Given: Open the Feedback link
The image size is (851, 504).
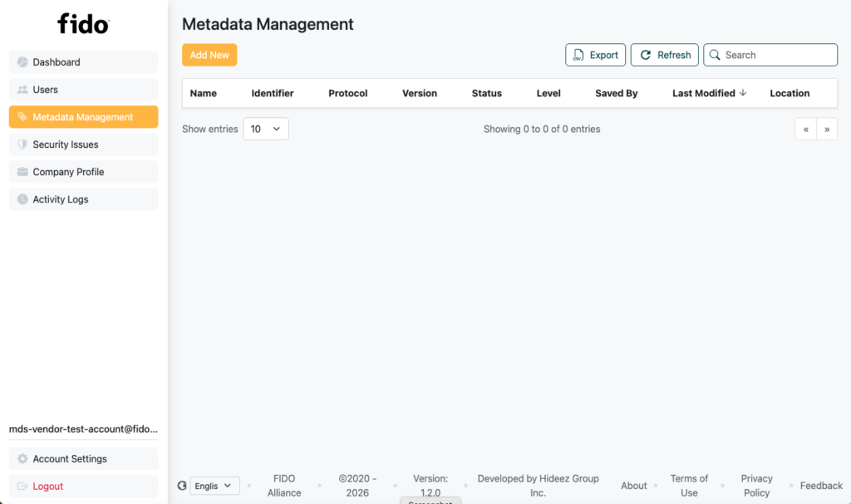Looking at the screenshot, I should coord(821,486).
